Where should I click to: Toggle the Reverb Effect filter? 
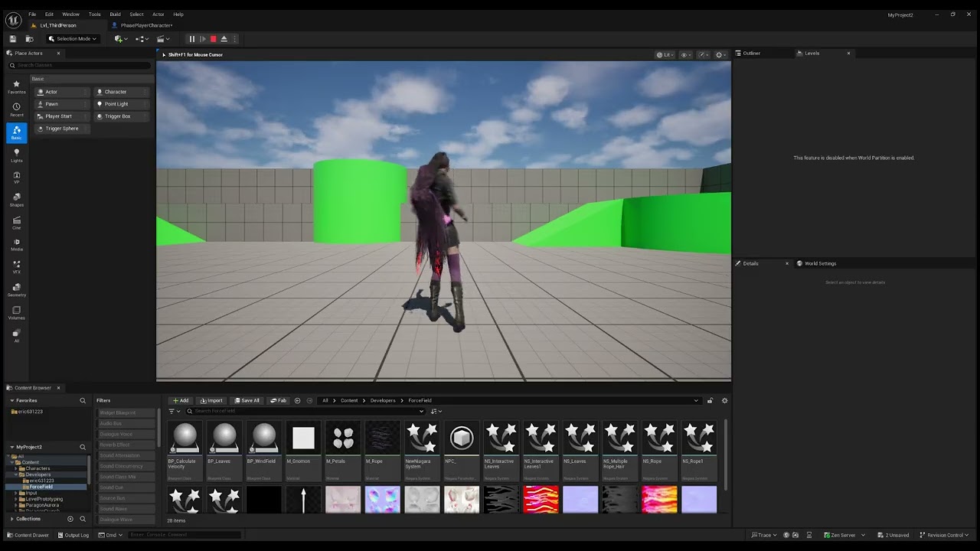126,445
